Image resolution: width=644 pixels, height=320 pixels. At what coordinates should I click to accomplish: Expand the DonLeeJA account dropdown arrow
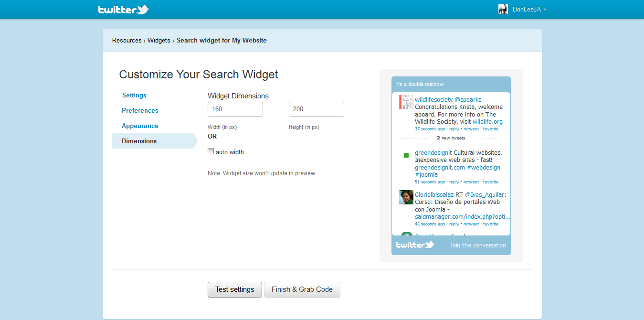545,10
